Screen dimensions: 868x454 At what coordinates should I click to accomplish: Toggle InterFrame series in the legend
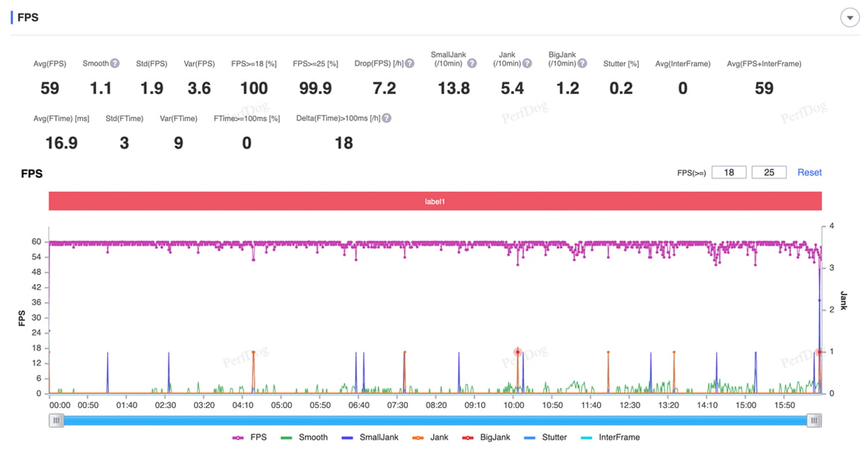tap(610, 437)
